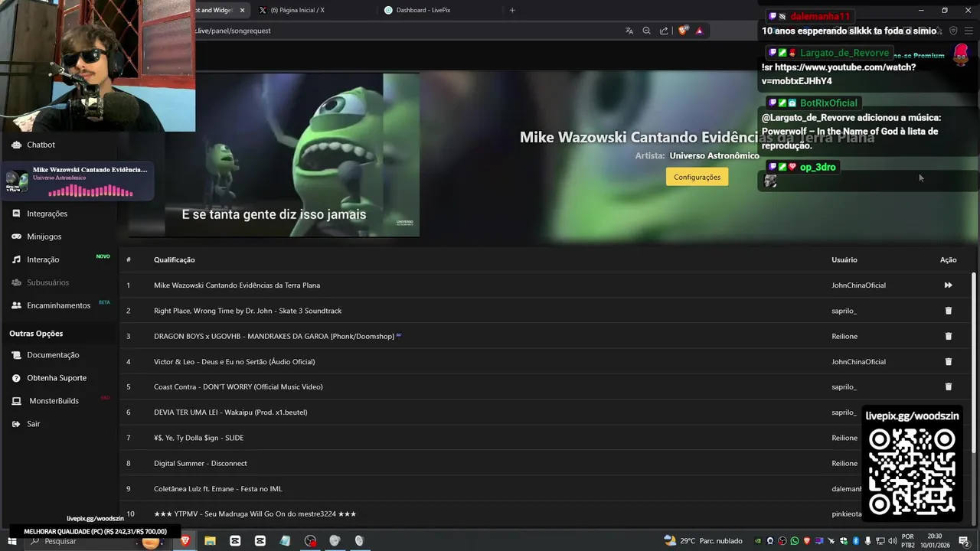The width and height of the screenshot is (980, 551).
Task: Click the taskbar volume speaker icon
Action: pyautogui.click(x=892, y=541)
